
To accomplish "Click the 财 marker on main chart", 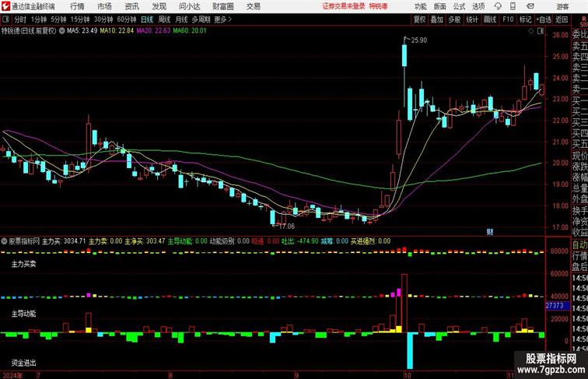I will (490, 232).
